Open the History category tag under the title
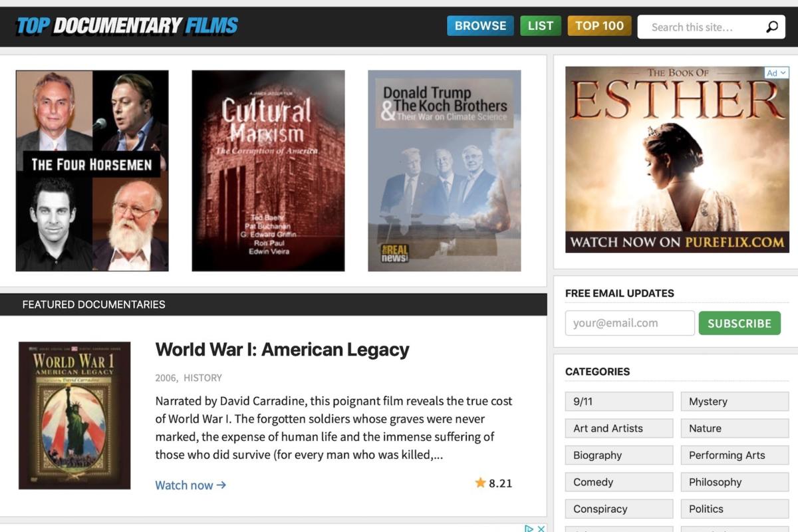This screenshot has height=532, width=798. [x=203, y=378]
